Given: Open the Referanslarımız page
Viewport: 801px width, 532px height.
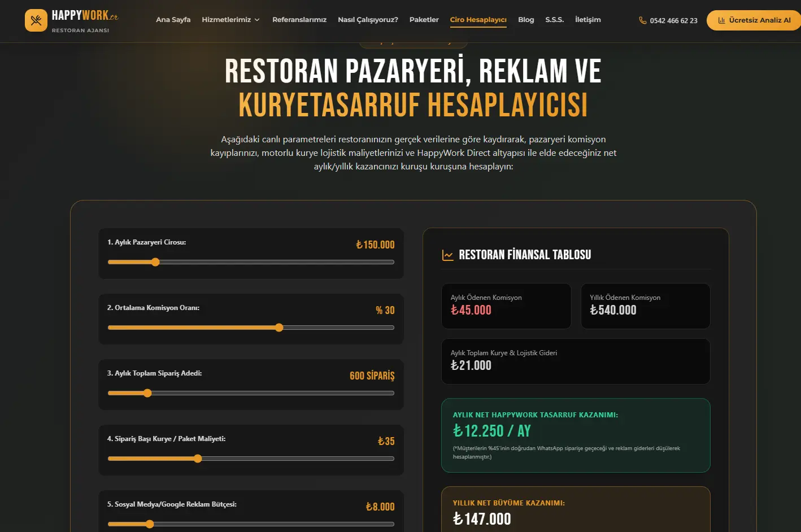Looking at the screenshot, I should tap(299, 20).
